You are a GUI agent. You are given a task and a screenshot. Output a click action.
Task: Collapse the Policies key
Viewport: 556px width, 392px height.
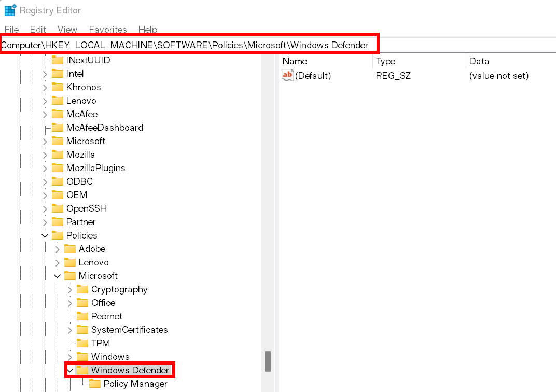coord(45,235)
